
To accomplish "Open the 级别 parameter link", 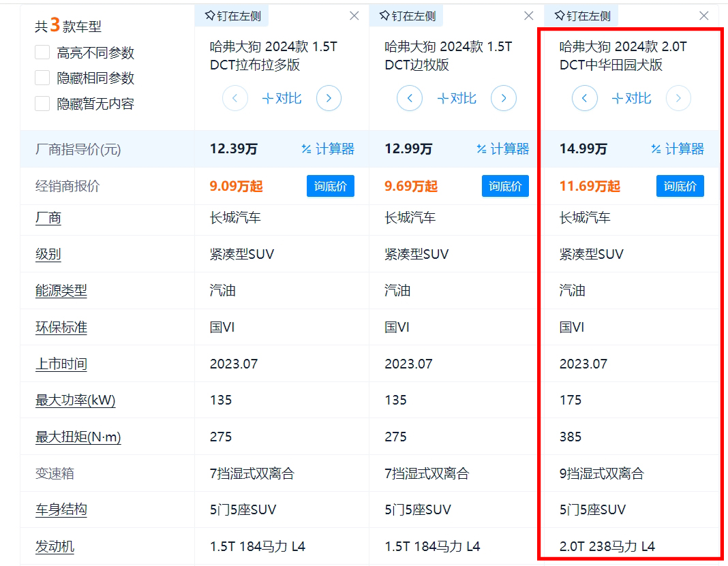I will 48,254.
